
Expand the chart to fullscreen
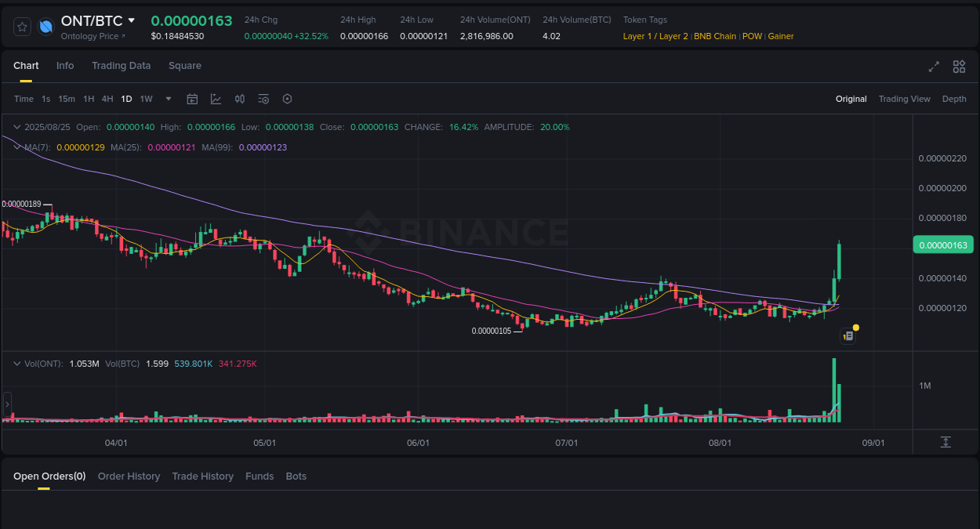pyautogui.click(x=933, y=67)
